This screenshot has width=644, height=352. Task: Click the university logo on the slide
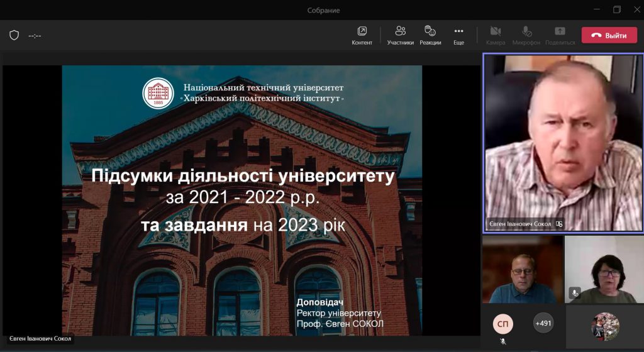[158, 93]
